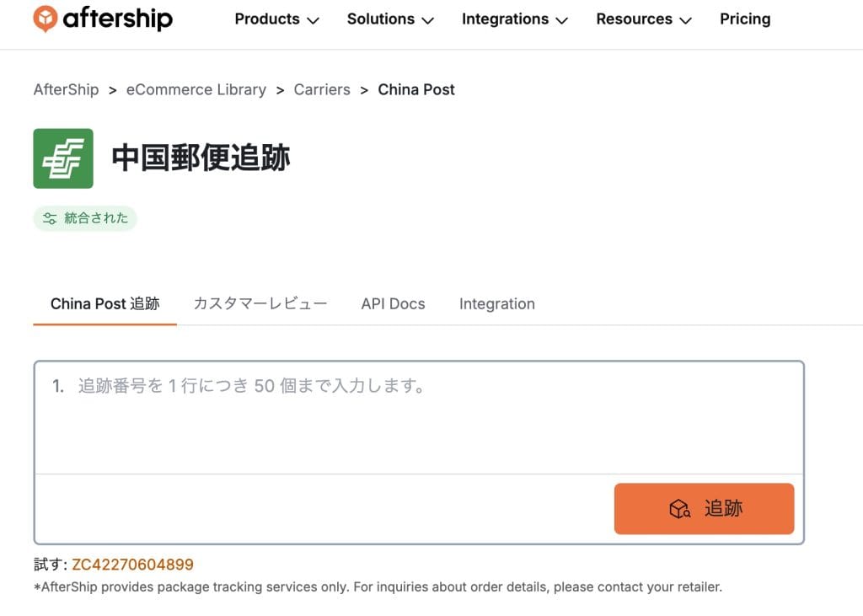Click the green China Post logo

63,158
